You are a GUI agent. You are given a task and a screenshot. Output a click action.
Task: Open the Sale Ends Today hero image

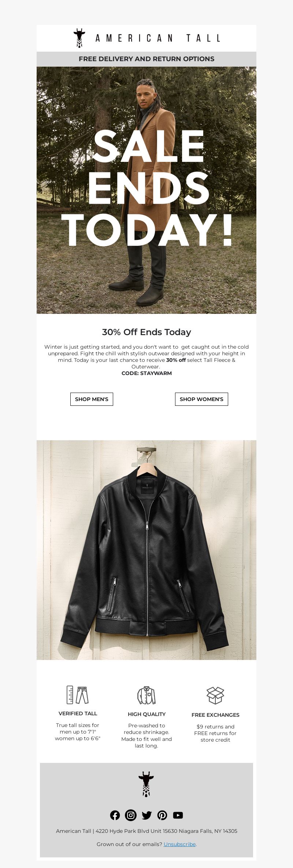tap(146, 190)
